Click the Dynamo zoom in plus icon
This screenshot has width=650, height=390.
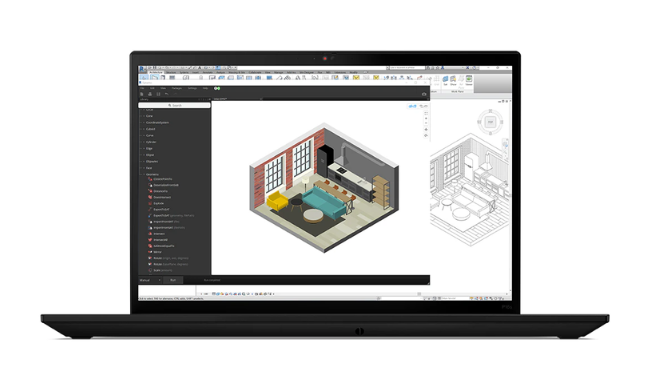point(426,119)
